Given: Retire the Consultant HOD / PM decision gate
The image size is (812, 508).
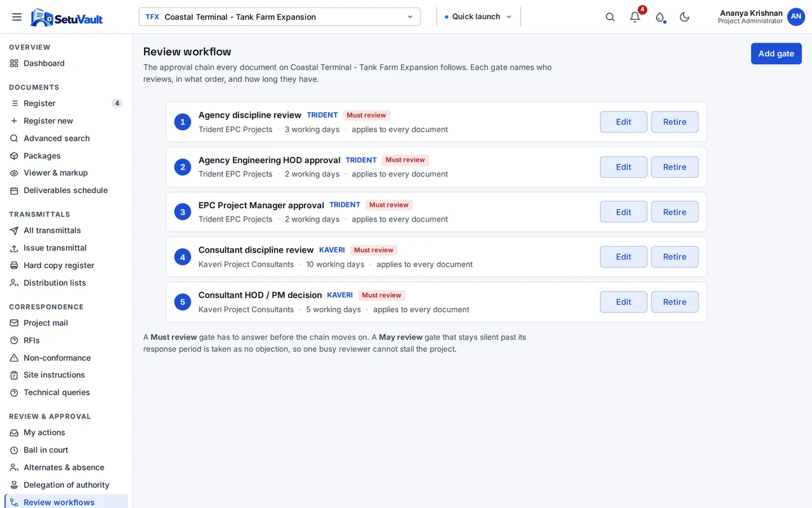Looking at the screenshot, I should point(675,302).
